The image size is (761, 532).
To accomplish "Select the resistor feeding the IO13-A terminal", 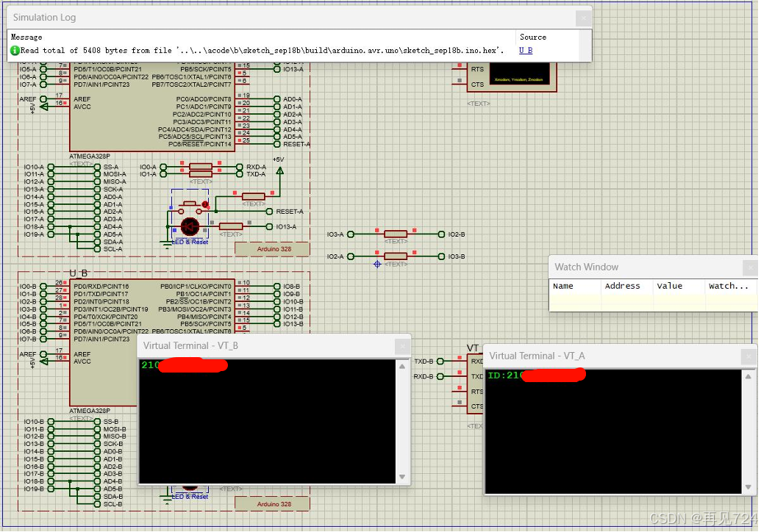I will (231, 226).
